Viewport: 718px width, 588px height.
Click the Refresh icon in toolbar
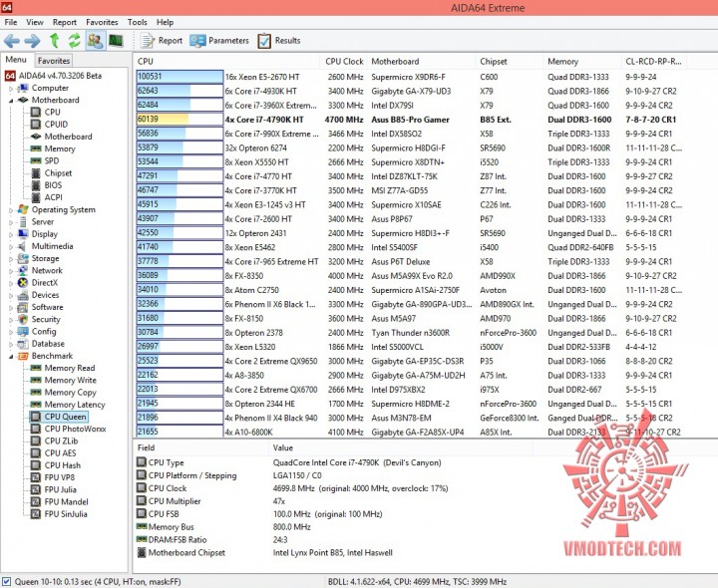coord(74,40)
